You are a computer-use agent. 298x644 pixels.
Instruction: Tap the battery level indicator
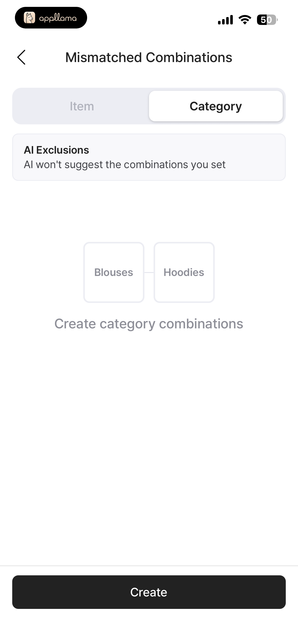267,20
